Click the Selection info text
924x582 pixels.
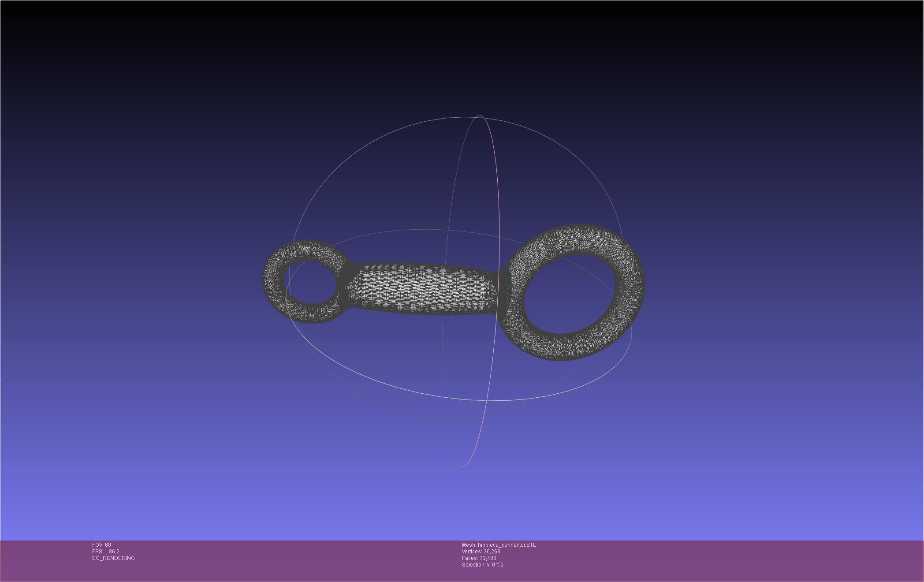coord(482,565)
